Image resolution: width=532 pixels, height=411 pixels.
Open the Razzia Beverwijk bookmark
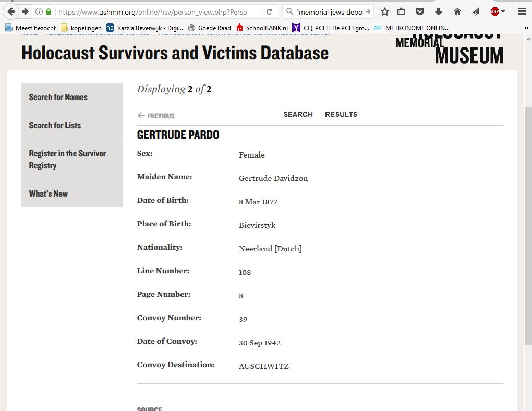[144, 28]
